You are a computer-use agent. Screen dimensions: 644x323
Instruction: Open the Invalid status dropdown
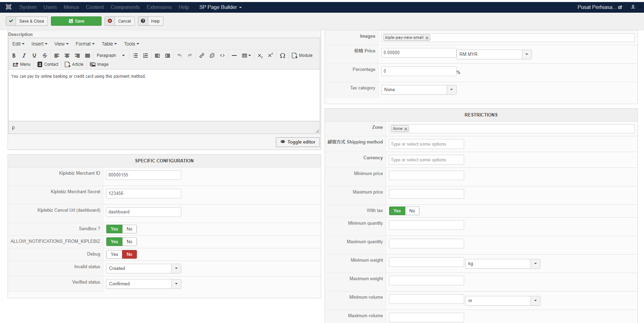coord(144,269)
